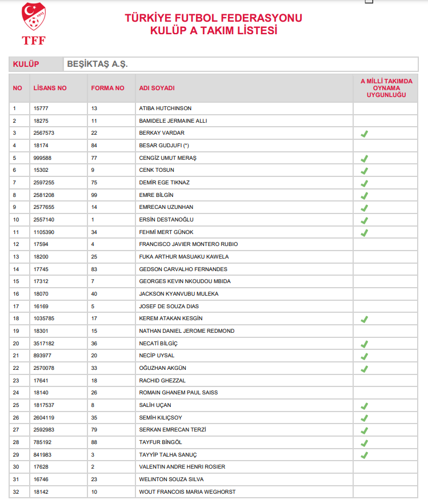Select player name BESAR GUDJUFI (*)
Viewport: 428px width, 504px height.
164,146
